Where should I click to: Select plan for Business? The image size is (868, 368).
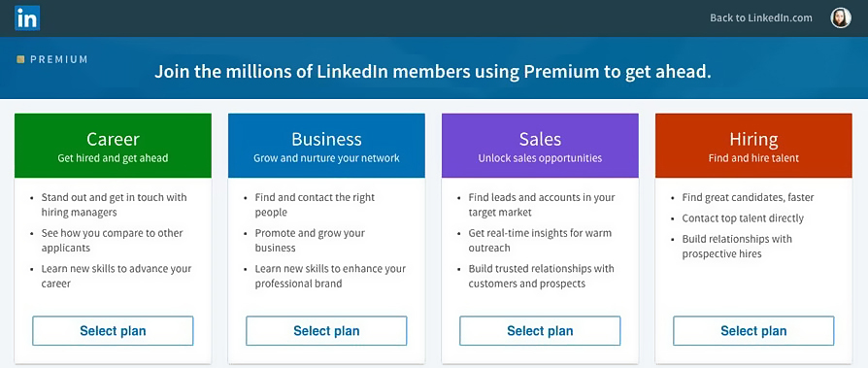[x=326, y=331]
